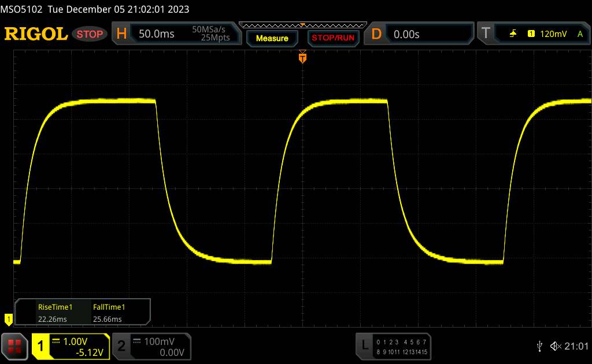The height and width of the screenshot is (364, 592).
Task: Open the L logic analyzer channels panel
Action: (364, 345)
